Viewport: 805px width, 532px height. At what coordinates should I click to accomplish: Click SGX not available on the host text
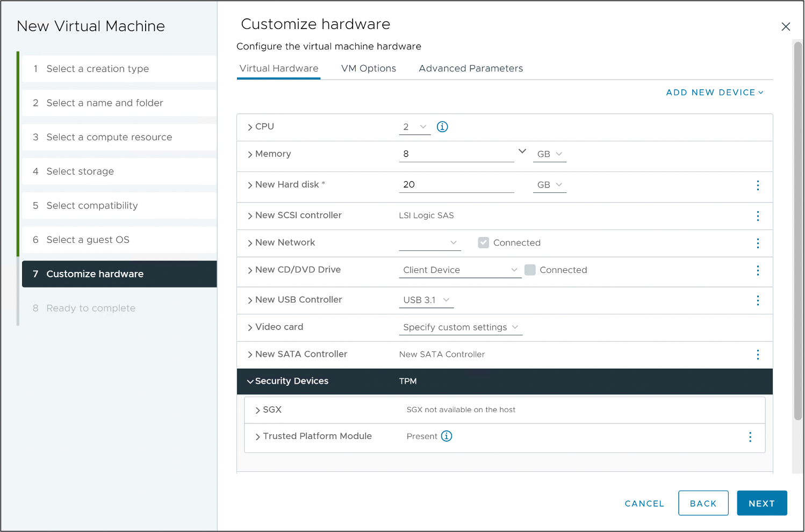pos(461,409)
